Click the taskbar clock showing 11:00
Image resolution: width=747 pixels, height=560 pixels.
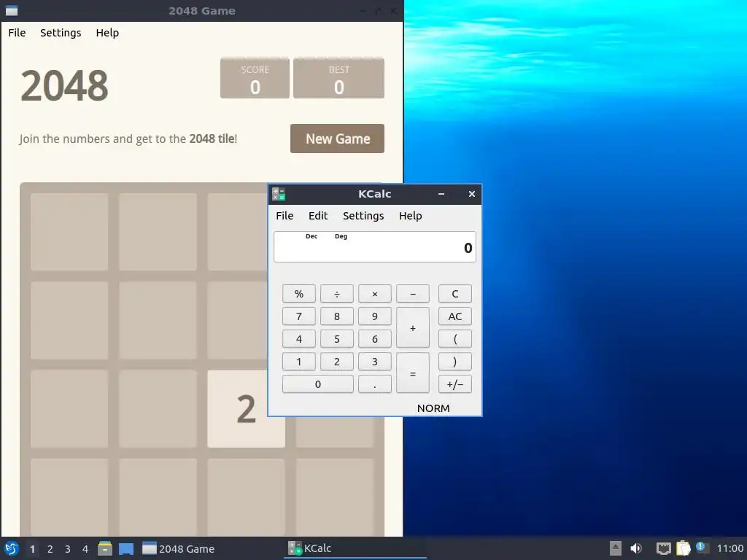pos(729,548)
